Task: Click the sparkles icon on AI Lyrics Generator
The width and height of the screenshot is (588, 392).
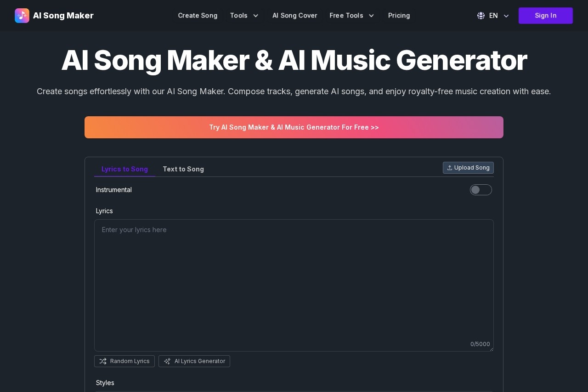Action: [x=167, y=361]
